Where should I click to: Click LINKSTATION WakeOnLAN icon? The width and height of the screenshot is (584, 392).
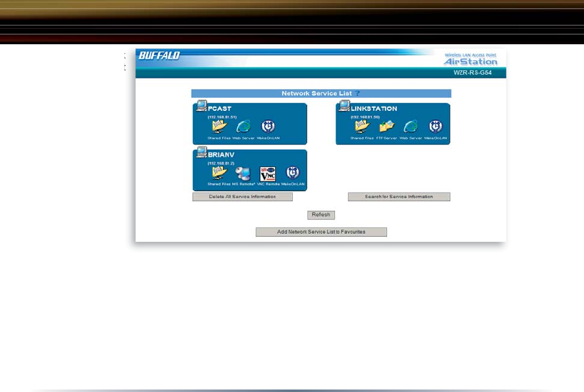click(x=435, y=127)
